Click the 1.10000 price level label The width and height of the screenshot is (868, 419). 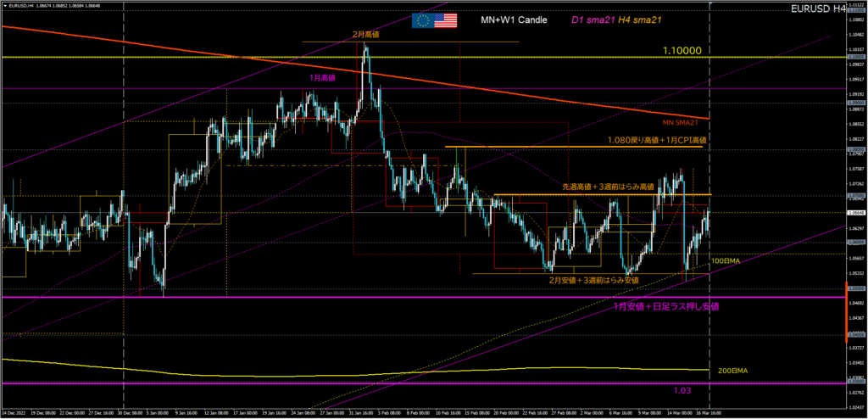point(682,51)
